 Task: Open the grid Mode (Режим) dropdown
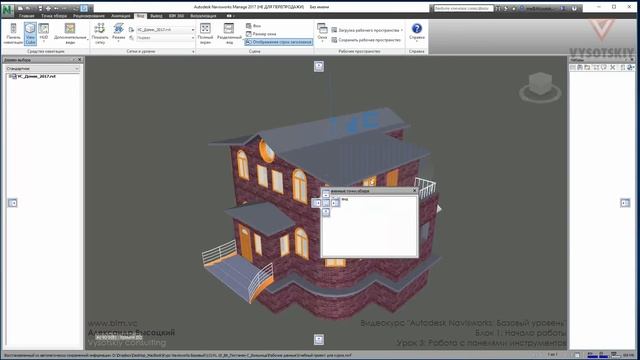(118, 33)
